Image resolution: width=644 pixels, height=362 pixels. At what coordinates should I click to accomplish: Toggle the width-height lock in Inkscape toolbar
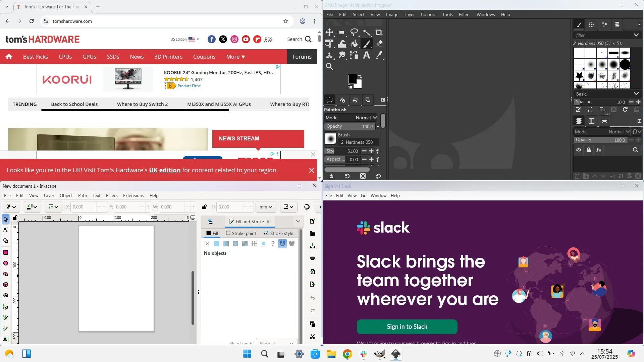click(x=204, y=207)
